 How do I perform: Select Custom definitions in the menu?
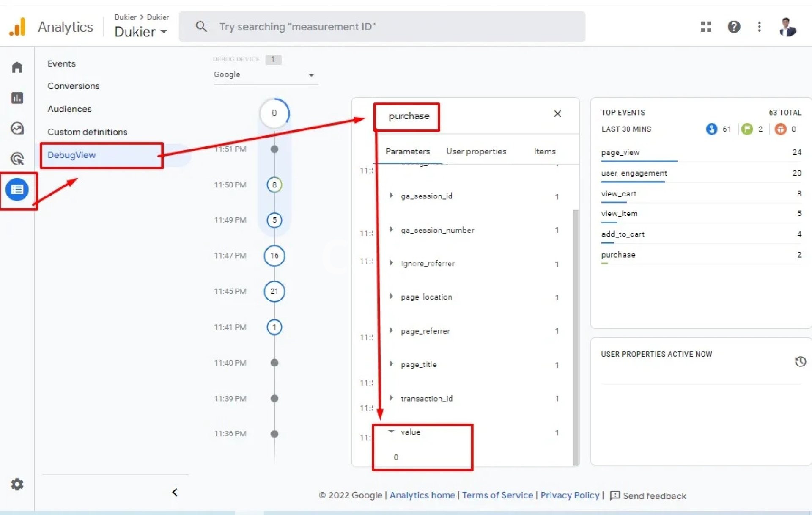tap(87, 132)
